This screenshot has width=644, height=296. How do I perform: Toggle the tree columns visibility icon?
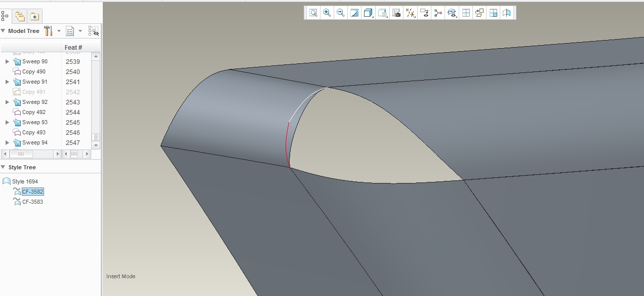(94, 31)
